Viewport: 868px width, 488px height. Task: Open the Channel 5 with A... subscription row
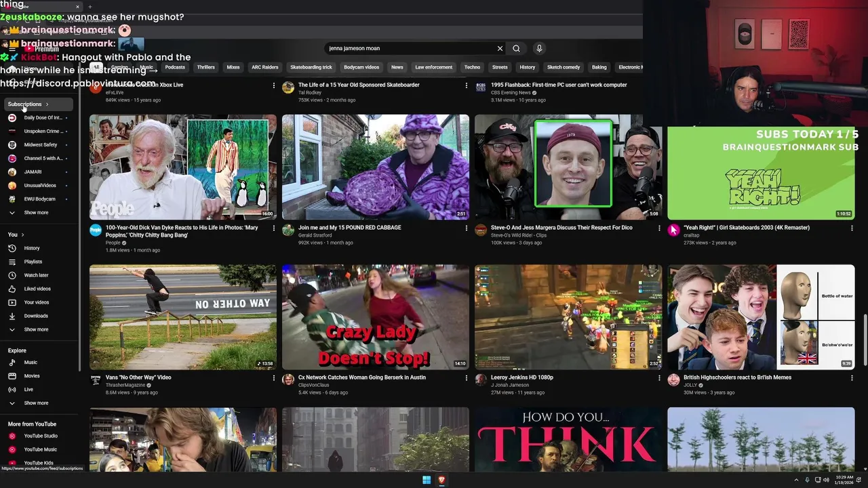[x=39, y=158]
